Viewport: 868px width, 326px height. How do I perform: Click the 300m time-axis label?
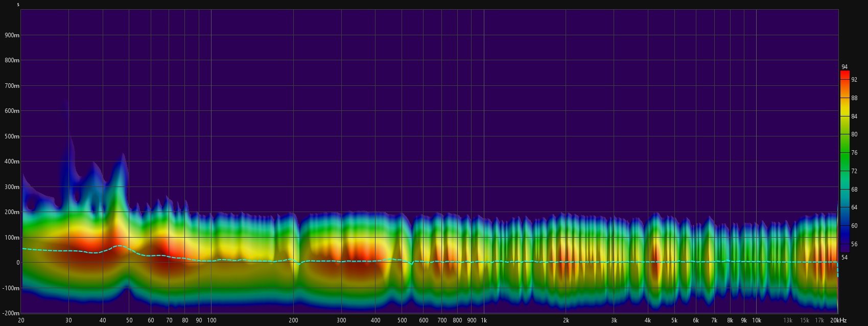(12, 187)
